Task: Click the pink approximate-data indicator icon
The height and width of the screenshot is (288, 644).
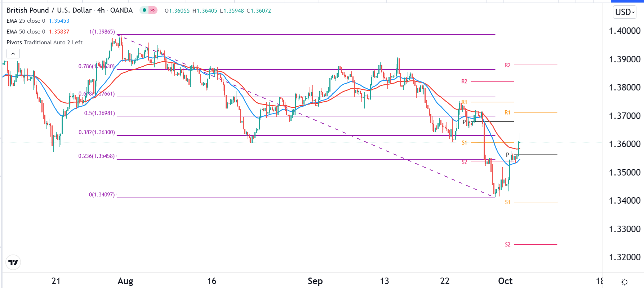Action: (x=153, y=10)
